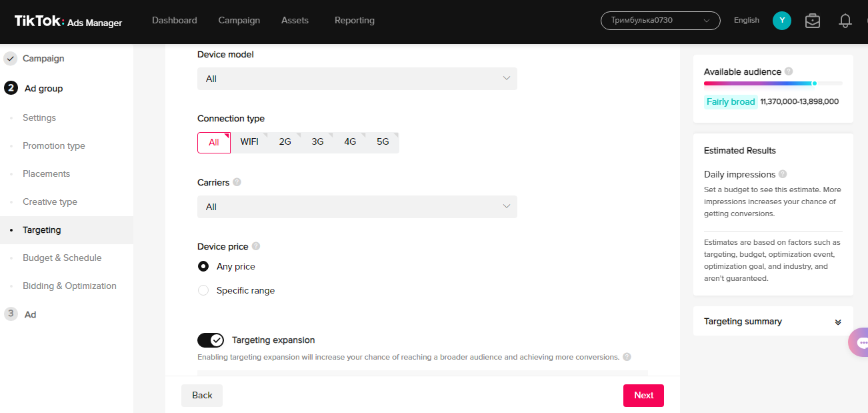Click the Carriers help question icon
The height and width of the screenshot is (413, 868).
tap(237, 182)
